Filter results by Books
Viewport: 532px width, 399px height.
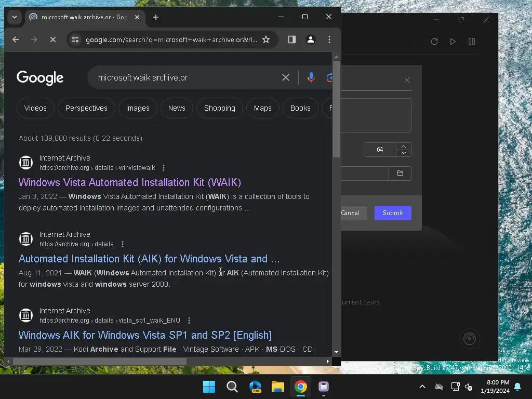[x=300, y=108]
